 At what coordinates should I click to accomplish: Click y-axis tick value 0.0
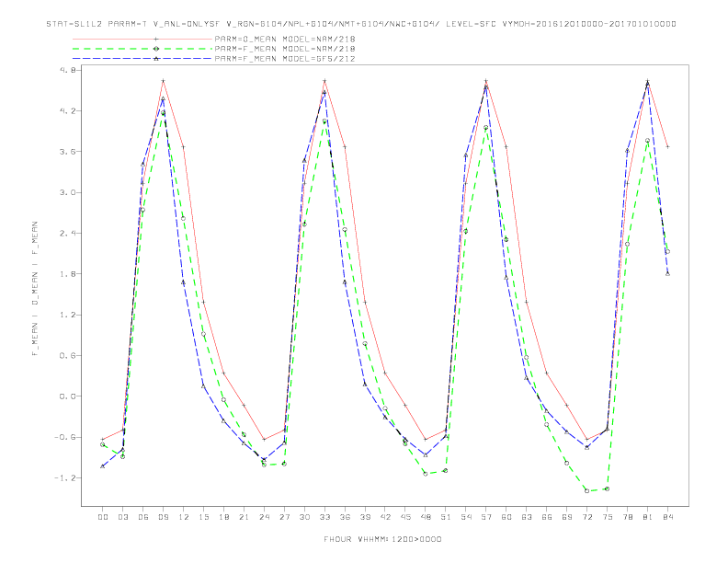tap(68, 396)
